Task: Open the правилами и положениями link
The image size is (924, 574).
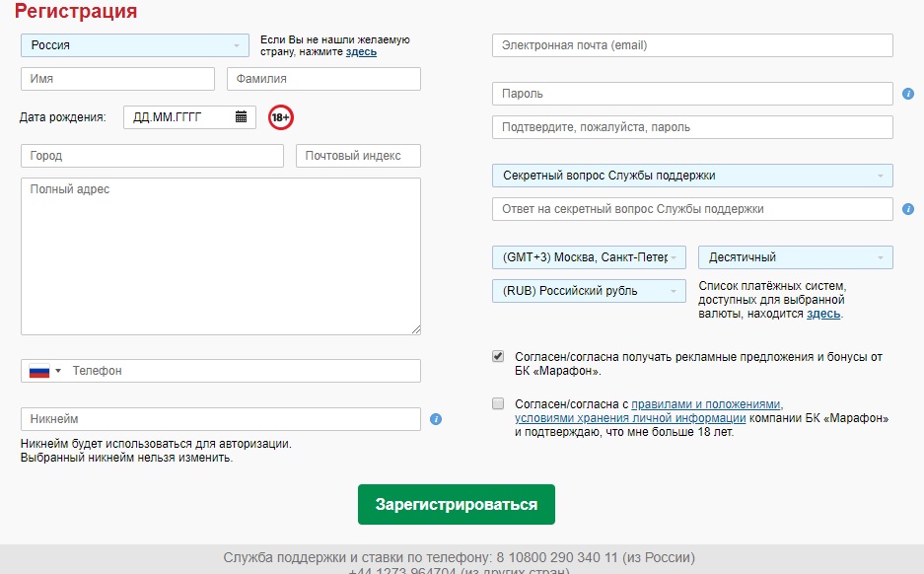Action: pyautogui.click(x=706, y=404)
